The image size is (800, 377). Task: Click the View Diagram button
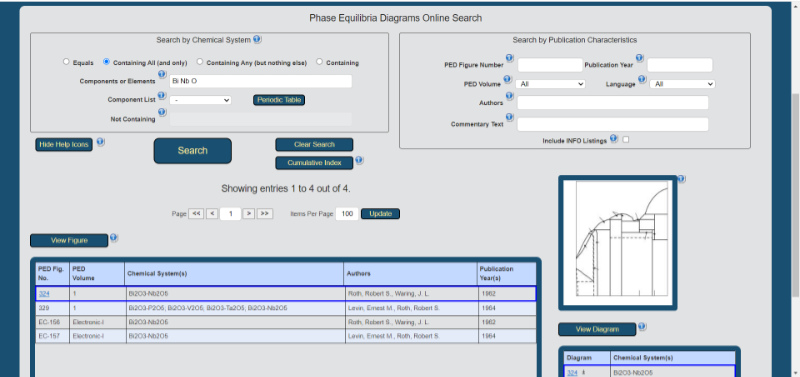coord(597,330)
